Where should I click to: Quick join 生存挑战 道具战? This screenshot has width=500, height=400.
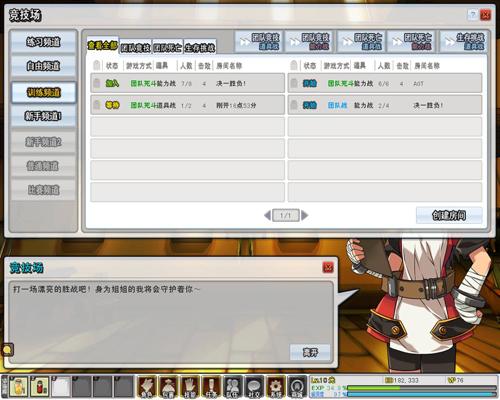coord(464,42)
